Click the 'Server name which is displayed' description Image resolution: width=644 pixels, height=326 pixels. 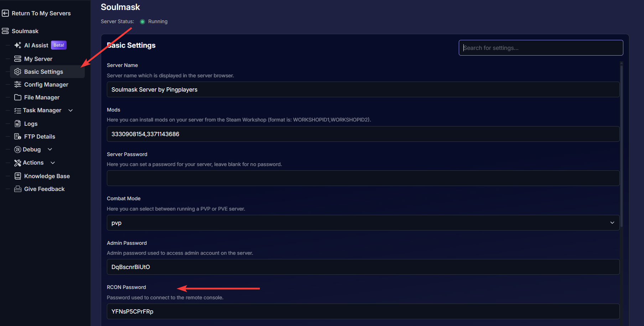pos(170,76)
